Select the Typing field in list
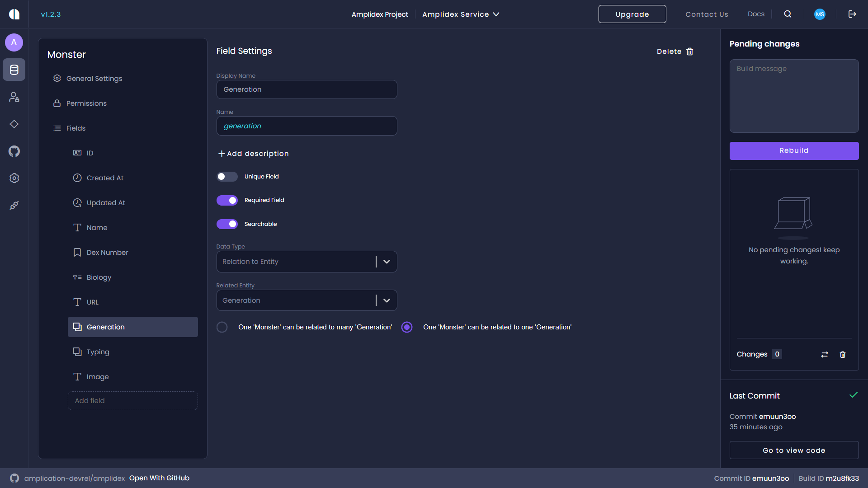Image resolution: width=868 pixels, height=488 pixels. coord(98,352)
